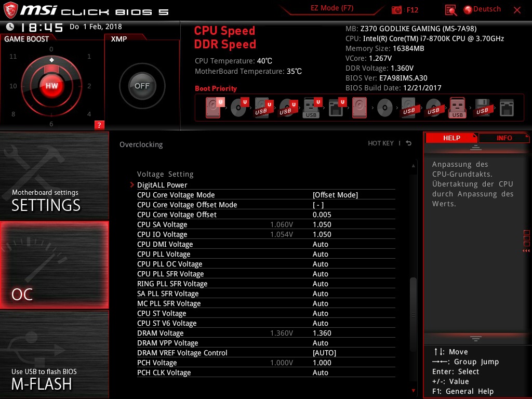
Task: Edit DRAM Voltage value 1.360
Action: click(322, 333)
